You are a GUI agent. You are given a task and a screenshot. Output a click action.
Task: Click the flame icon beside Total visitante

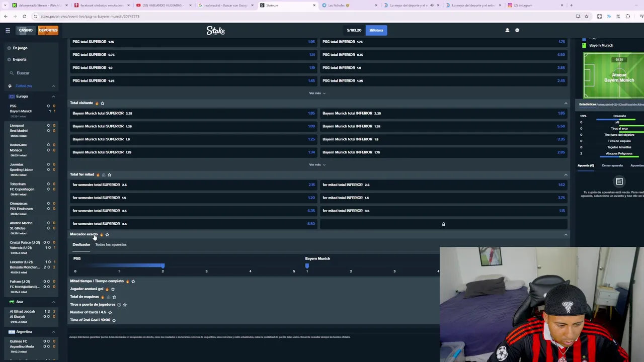coord(97,103)
